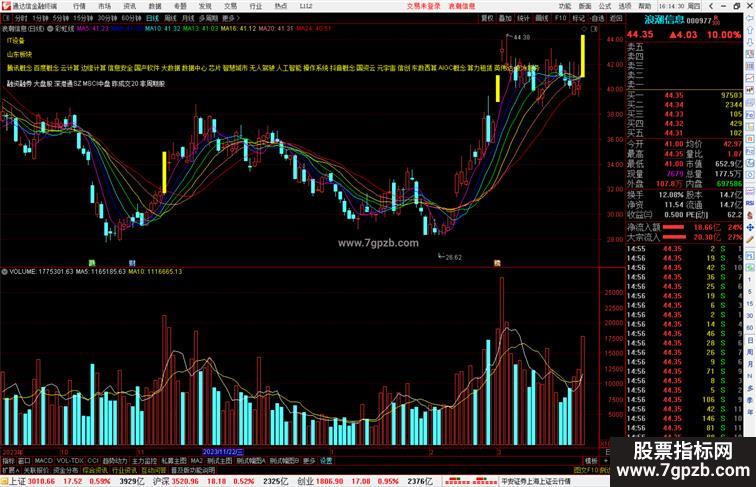Select the 周线 weekly period tab
The width and height of the screenshot is (756, 487).
click(x=170, y=18)
